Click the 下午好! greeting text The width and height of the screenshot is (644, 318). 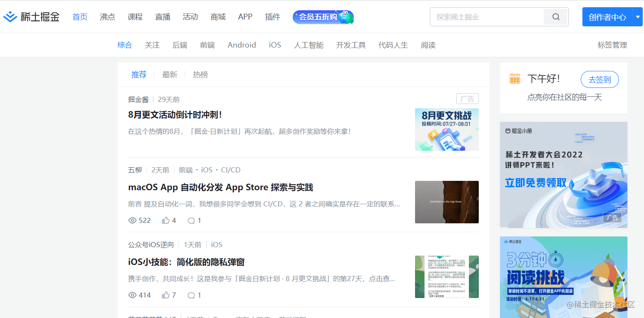pyautogui.click(x=544, y=79)
